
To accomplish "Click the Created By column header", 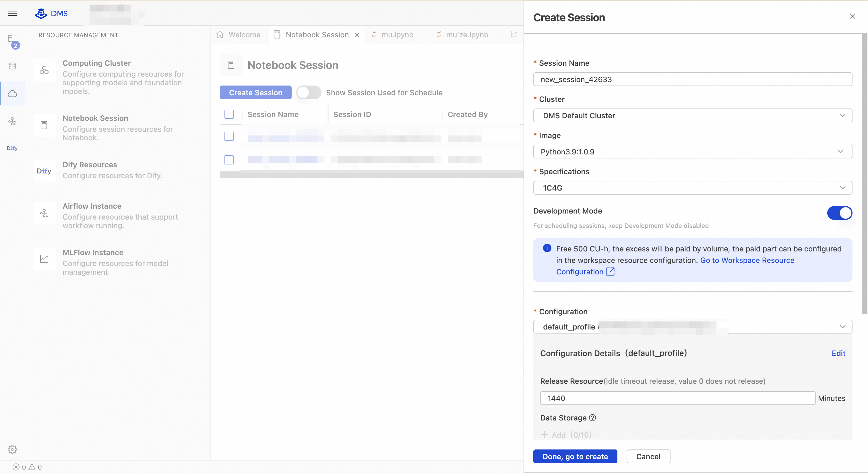I will 467,114.
